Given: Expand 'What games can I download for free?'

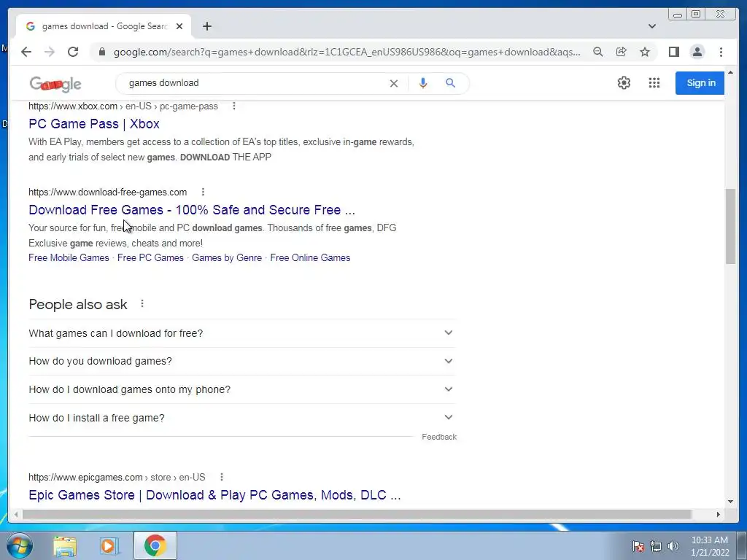Looking at the screenshot, I should point(242,333).
